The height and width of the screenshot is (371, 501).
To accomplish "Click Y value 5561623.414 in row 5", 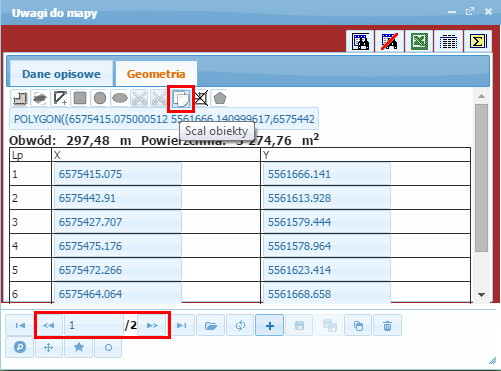I will coord(327,270).
